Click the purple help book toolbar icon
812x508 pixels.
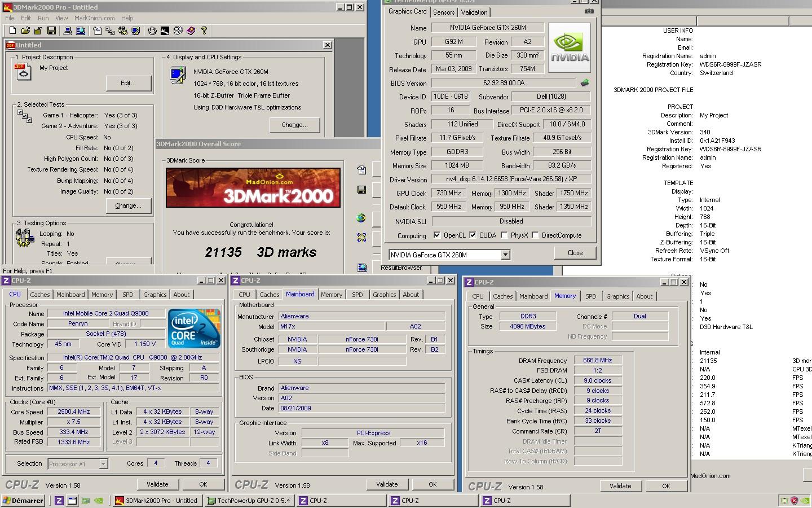click(x=191, y=30)
